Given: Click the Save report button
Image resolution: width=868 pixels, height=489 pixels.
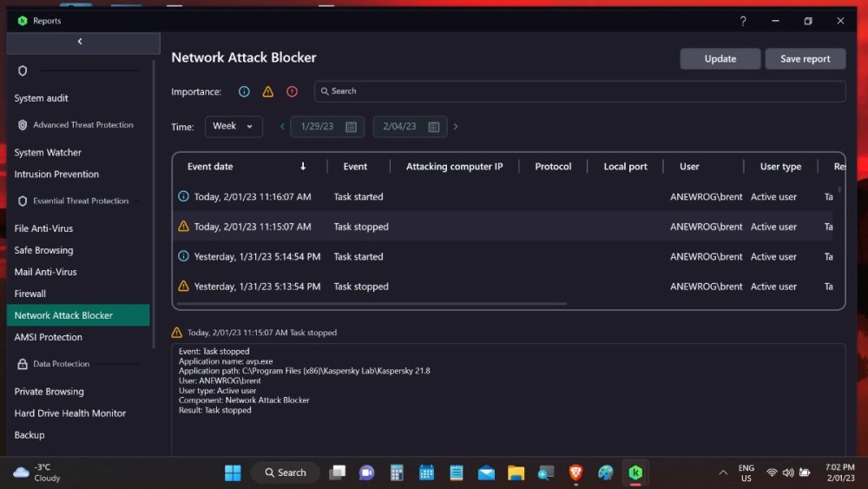Looking at the screenshot, I should pos(805,59).
